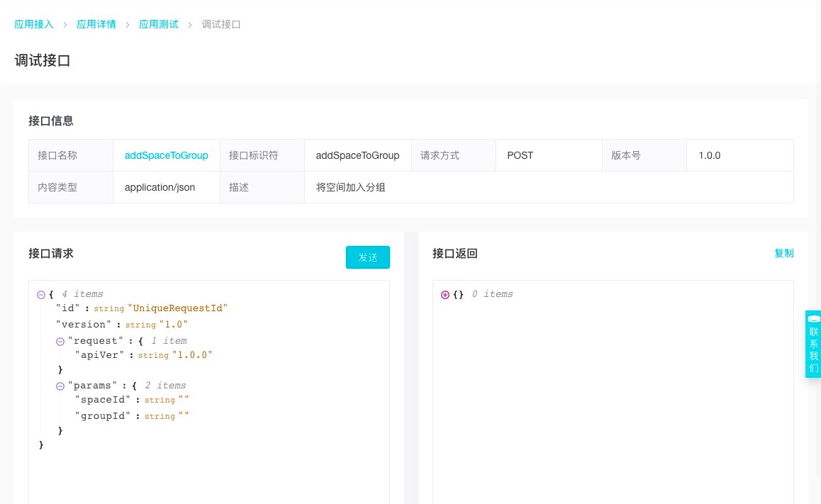Viewport: 821px width, 504px height.
Task: Select the "version" key in request JSON
Action: pos(83,325)
